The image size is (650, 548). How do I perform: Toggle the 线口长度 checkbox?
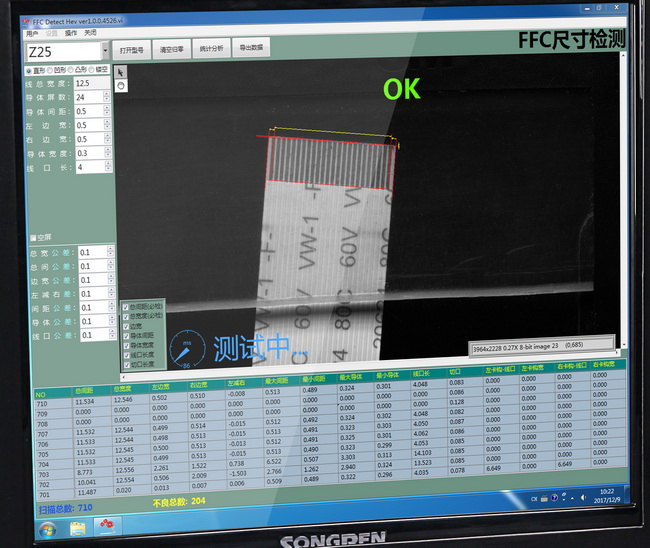point(127,356)
